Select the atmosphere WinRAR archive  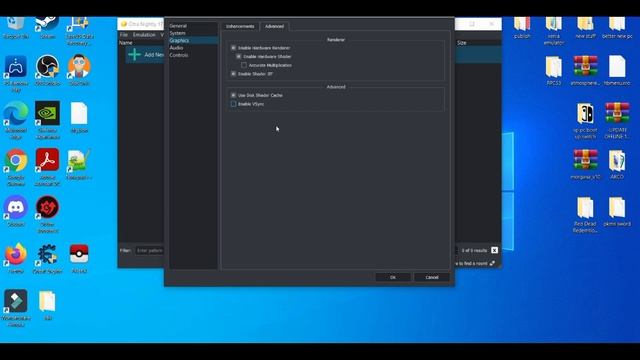(x=585, y=70)
